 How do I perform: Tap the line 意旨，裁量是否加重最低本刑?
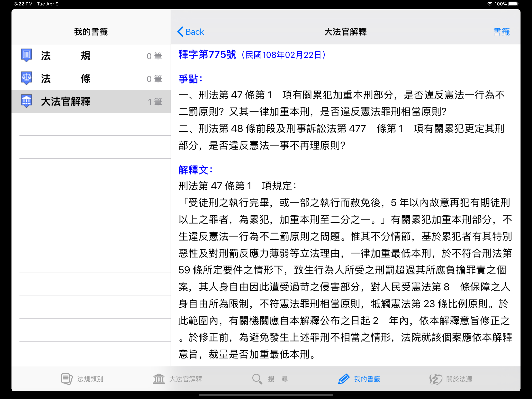pos(247,354)
